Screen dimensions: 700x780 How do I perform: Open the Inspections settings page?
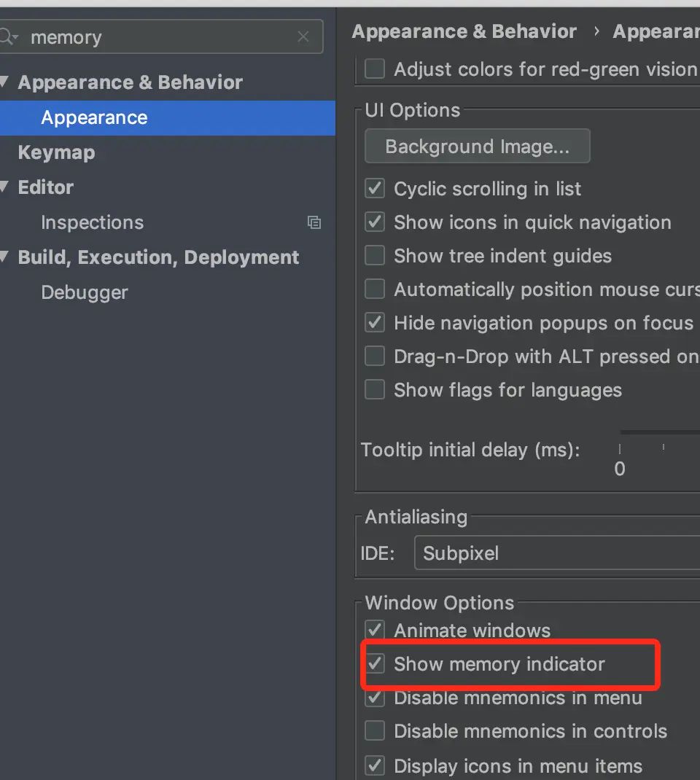click(92, 222)
